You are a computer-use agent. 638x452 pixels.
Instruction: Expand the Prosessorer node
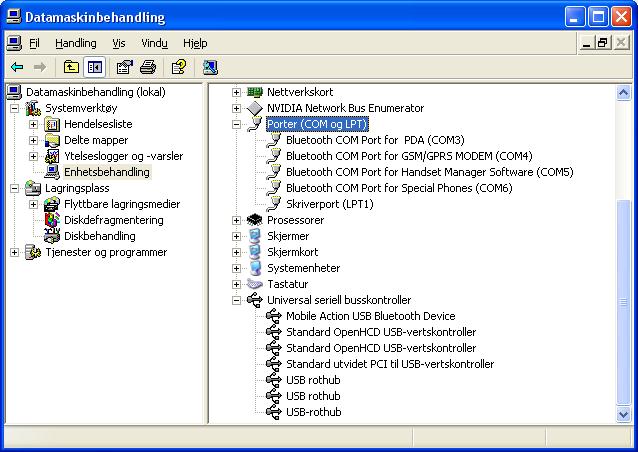point(236,221)
